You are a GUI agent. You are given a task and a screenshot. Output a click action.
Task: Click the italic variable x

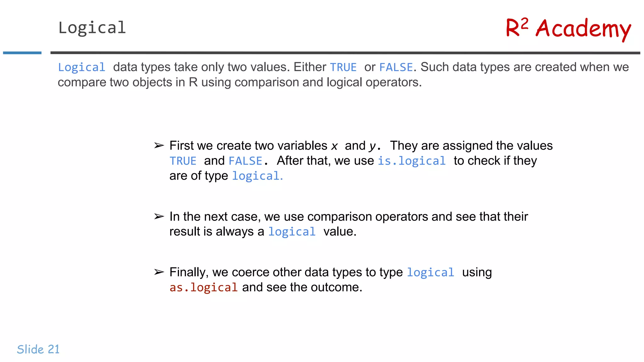click(x=334, y=146)
